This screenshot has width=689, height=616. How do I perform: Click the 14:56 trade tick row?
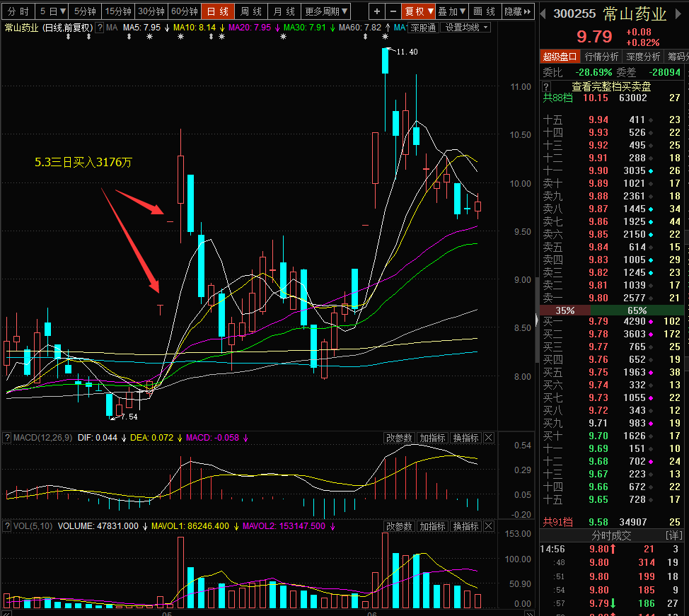pyautogui.click(x=612, y=549)
